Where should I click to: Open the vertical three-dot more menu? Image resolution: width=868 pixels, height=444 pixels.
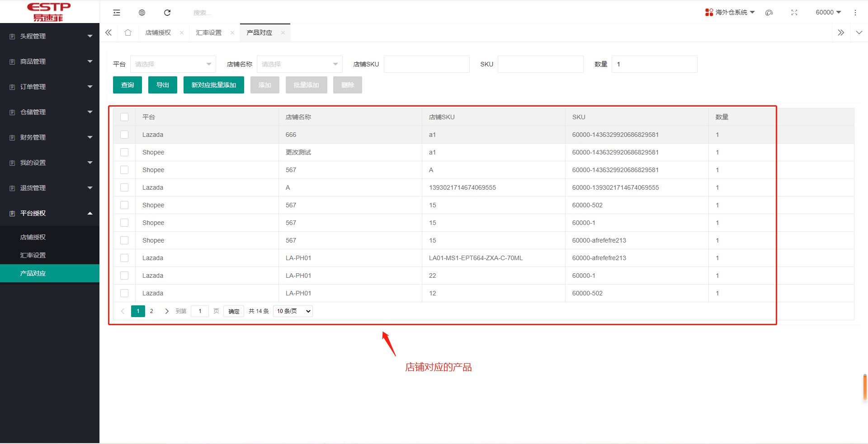(x=855, y=13)
